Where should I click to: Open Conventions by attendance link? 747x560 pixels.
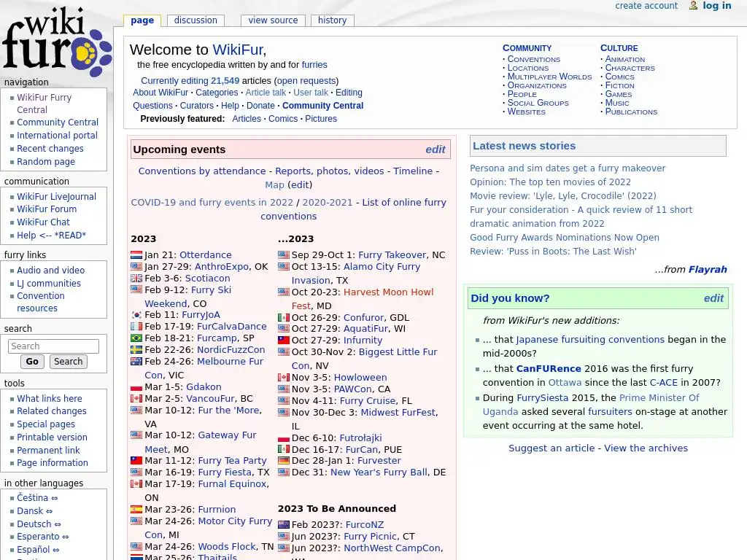[202, 171]
